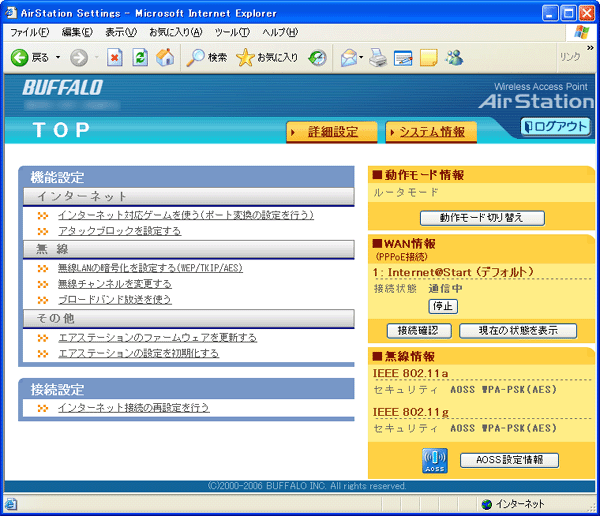This screenshot has height=516, width=600.
Task: Click the 現在の状態を表示 button
Action: (518, 330)
